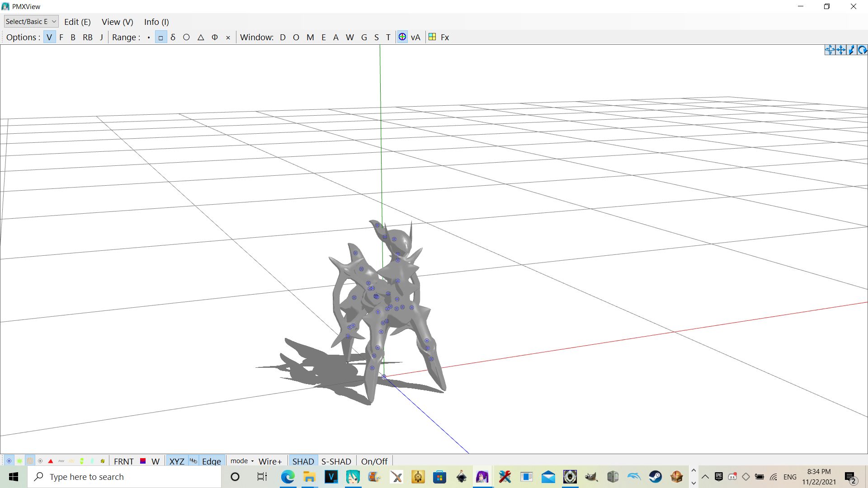This screenshot has height=488, width=868.
Task: Toggle RB rigid body selection option
Action: (88, 38)
